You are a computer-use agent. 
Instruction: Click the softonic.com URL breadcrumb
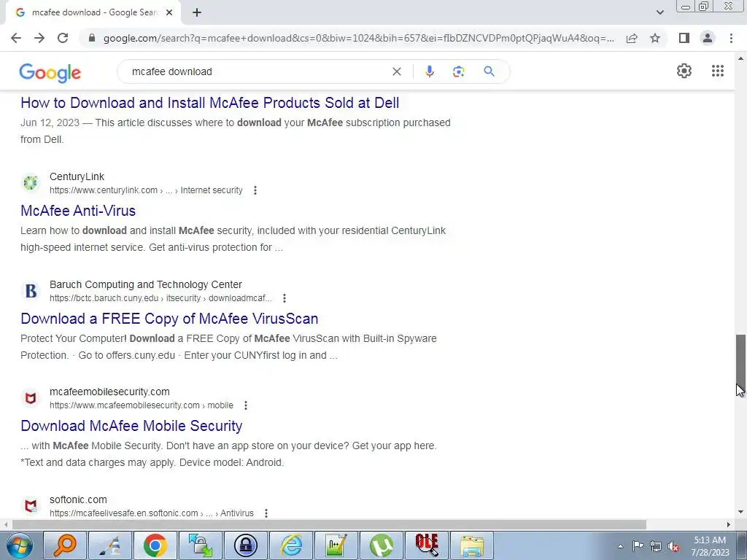coord(152,513)
